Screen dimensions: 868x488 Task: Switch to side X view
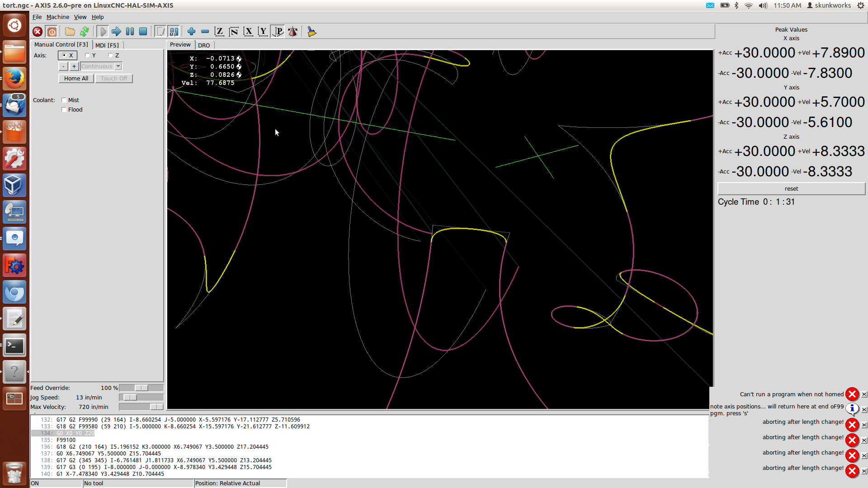point(248,32)
